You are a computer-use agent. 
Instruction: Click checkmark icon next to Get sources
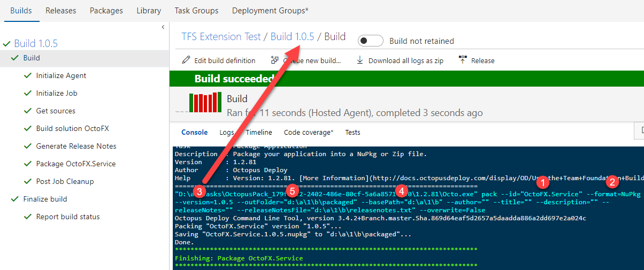click(28, 111)
